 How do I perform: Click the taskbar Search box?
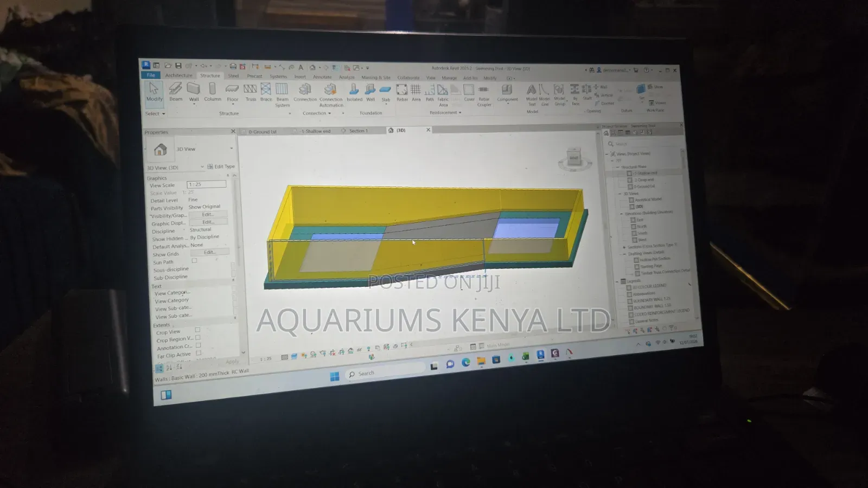click(x=386, y=373)
